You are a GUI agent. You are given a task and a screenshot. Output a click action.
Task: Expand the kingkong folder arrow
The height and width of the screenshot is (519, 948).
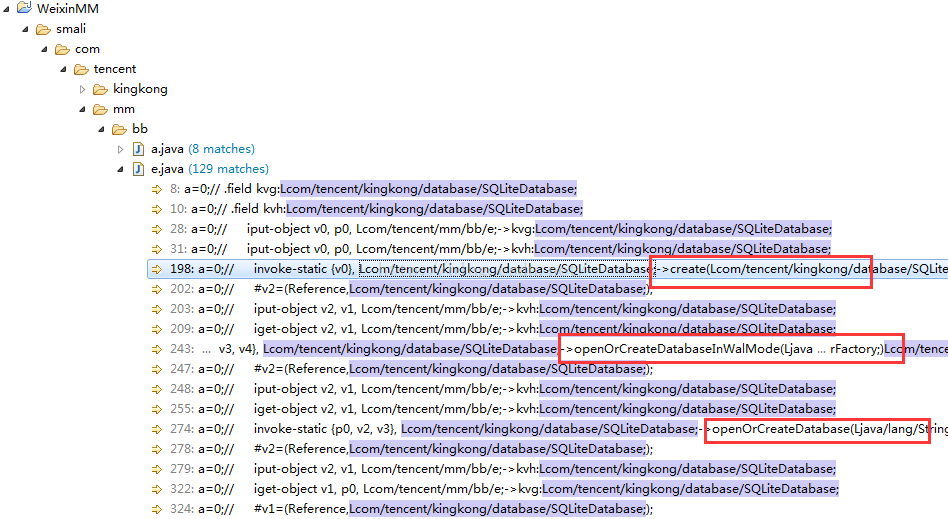coord(82,90)
